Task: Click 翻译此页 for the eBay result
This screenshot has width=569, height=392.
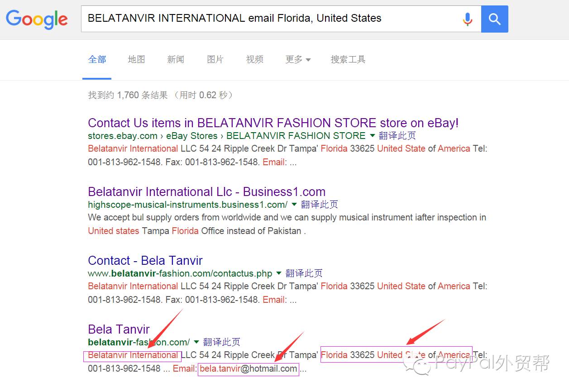Action: pos(397,135)
